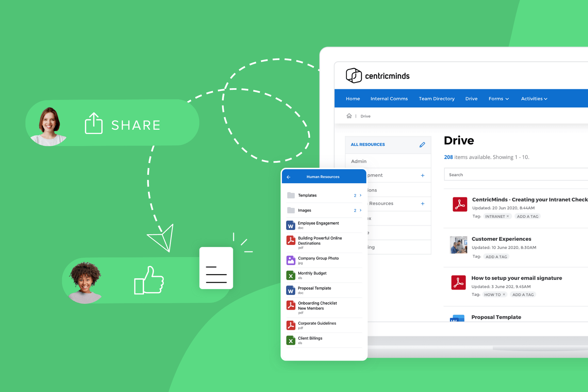
Task: Click PDF icon for Onboarding Checklist
Action: [x=291, y=305]
